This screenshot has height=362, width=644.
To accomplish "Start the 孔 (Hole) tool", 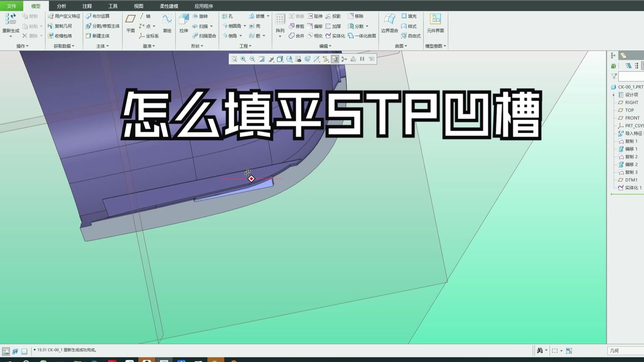I will click(229, 16).
